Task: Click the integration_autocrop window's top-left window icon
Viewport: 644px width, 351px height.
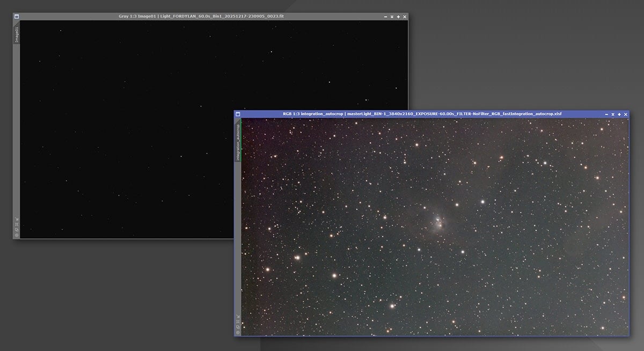Action: 238,114
